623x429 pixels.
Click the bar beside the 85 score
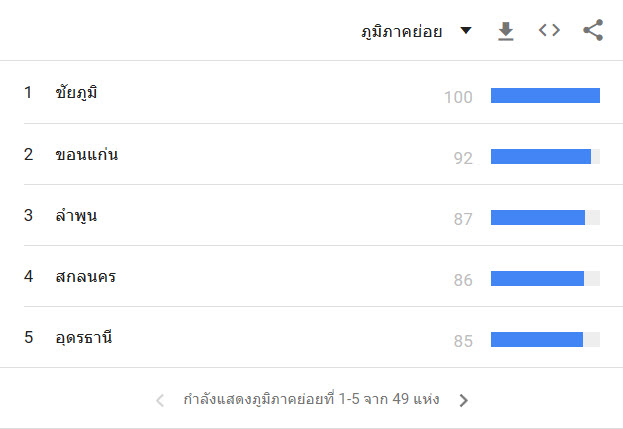pos(545,340)
